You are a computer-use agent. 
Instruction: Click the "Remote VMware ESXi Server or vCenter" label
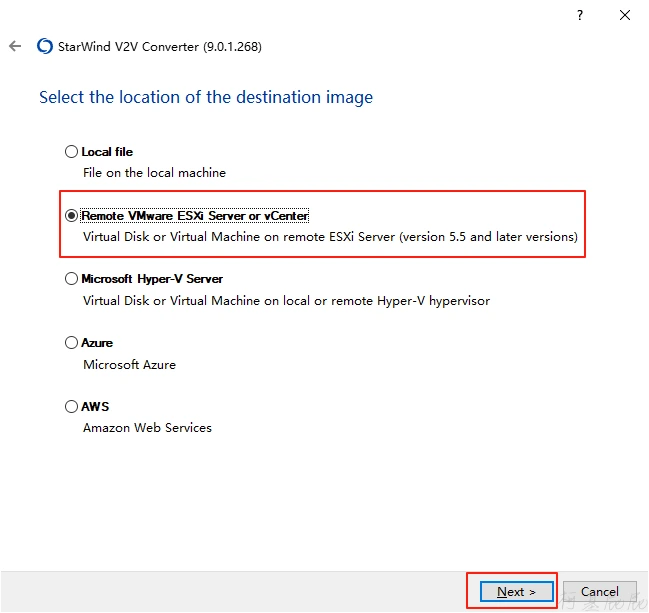pyautogui.click(x=195, y=216)
